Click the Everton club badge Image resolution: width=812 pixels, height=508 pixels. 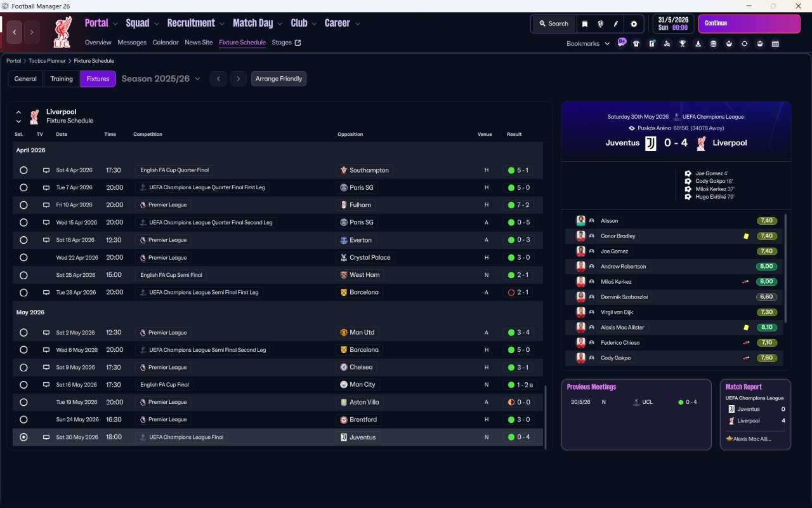pos(344,240)
